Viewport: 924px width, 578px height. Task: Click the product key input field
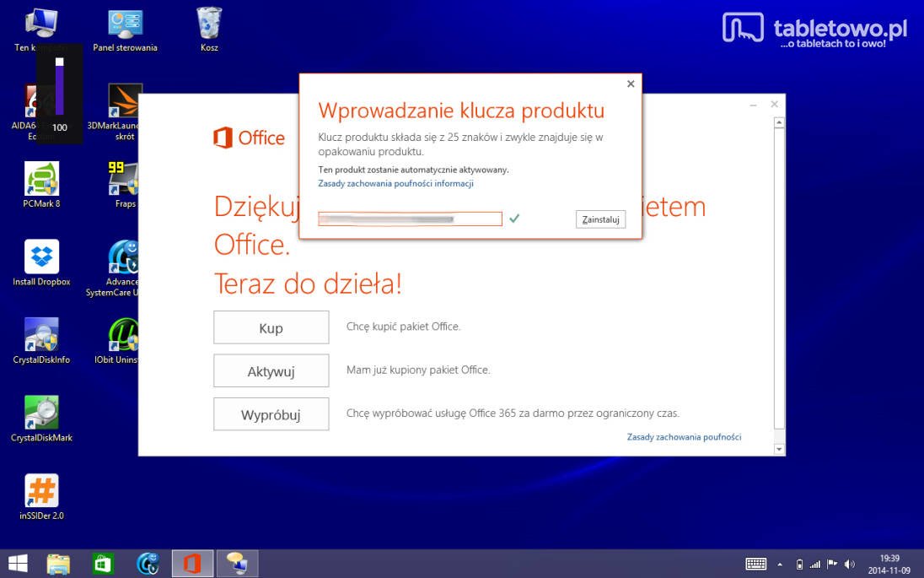[x=410, y=219]
